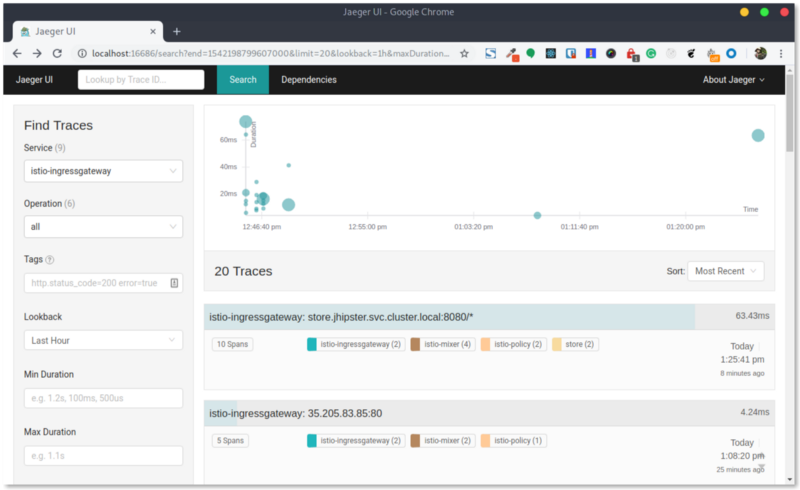Click the large topmost trace dot above 60ms
Image resolution: width=800 pixels, height=490 pixels.
[246, 121]
